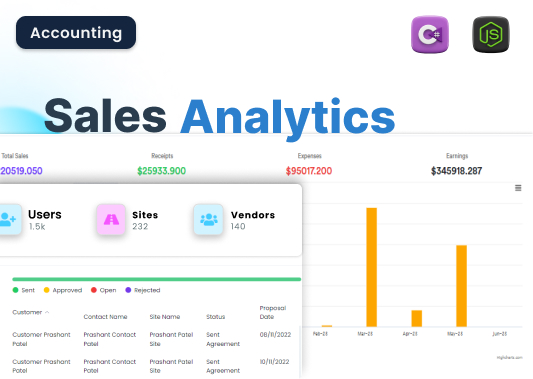Click the Contact Name column header
Screen dimensions: 533x379
point(105,316)
